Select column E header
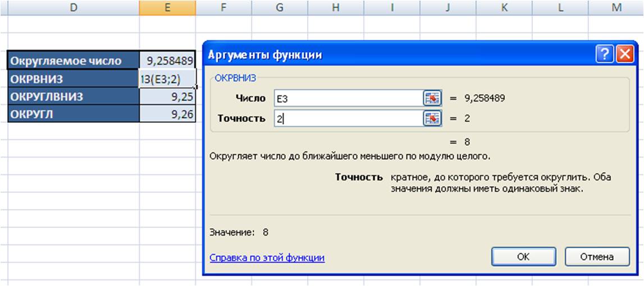This screenshot has height=286, width=644. pos(167,7)
